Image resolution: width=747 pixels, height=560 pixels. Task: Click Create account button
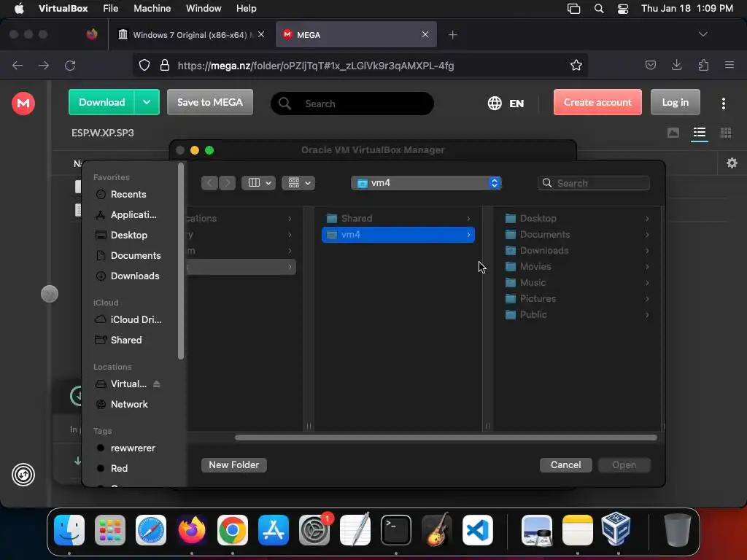[x=597, y=102]
